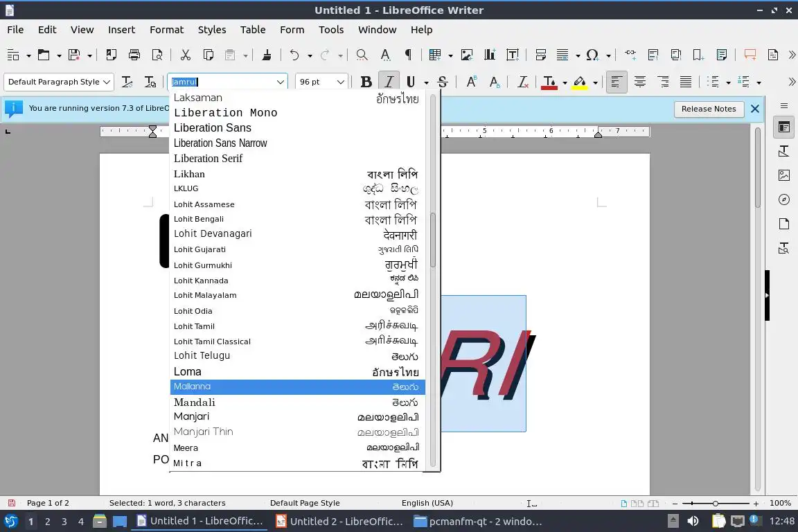Choose highlighted Mallanna font

coord(297,387)
